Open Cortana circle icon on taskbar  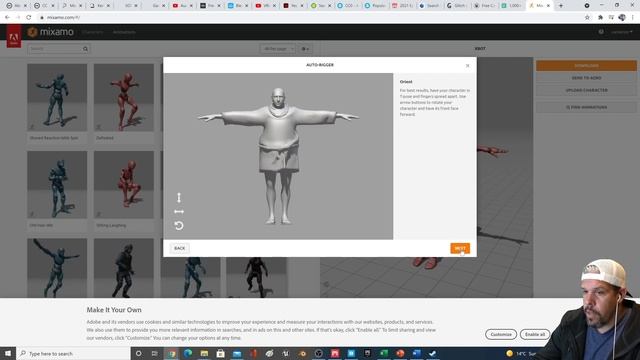[138, 353]
